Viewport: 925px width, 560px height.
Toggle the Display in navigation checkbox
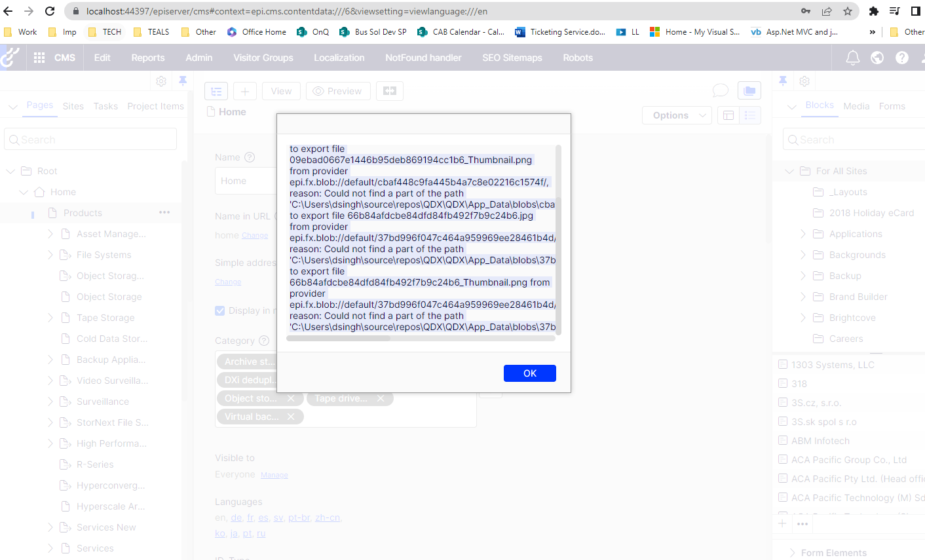220,310
